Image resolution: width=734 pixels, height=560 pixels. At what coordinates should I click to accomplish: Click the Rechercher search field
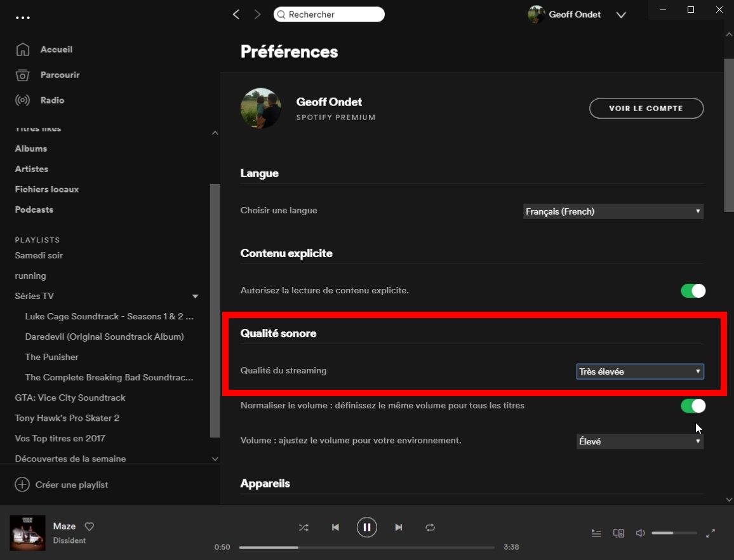[329, 15]
